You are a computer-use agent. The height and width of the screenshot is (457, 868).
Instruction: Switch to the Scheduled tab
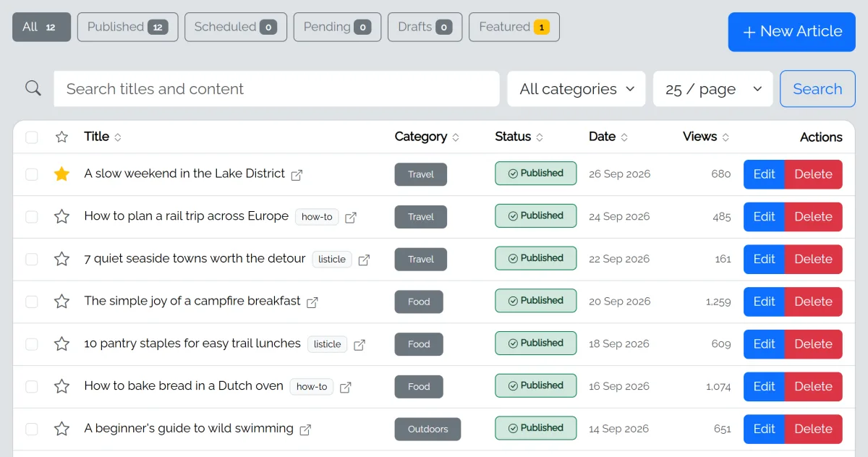pos(236,27)
